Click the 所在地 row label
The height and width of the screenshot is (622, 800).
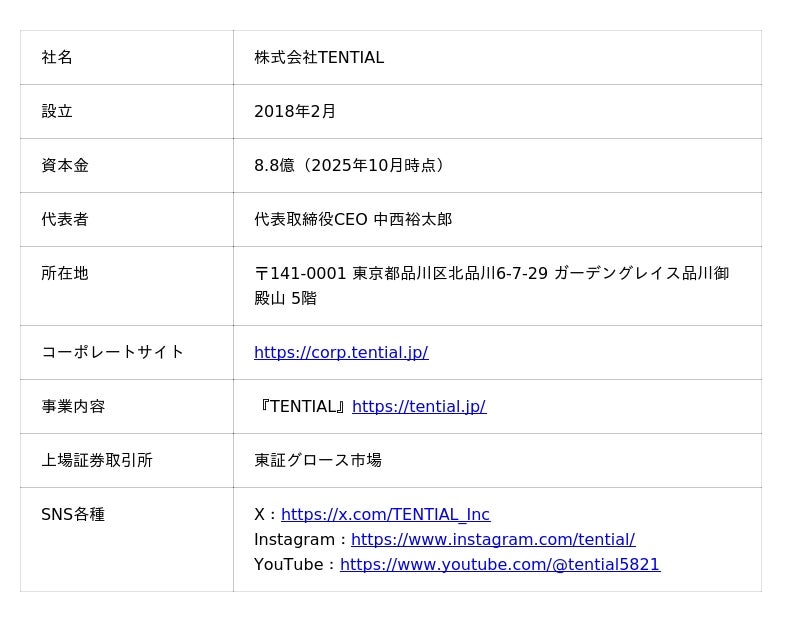[65, 273]
